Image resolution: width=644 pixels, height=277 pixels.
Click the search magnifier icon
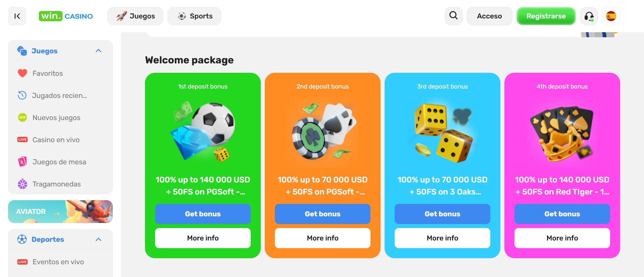tap(453, 16)
